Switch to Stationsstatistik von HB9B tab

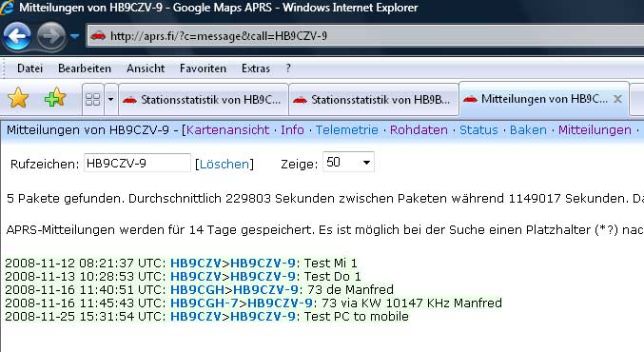pos(374,100)
